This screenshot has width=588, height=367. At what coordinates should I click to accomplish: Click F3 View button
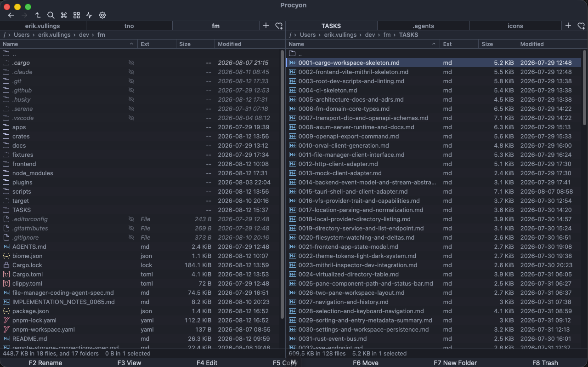point(129,363)
